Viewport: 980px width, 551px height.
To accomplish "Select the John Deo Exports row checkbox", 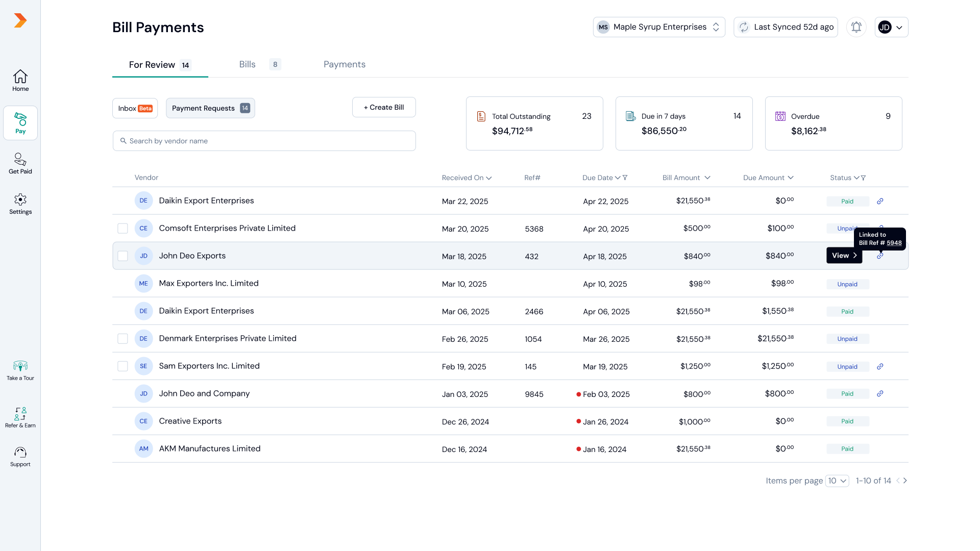I will [122, 256].
